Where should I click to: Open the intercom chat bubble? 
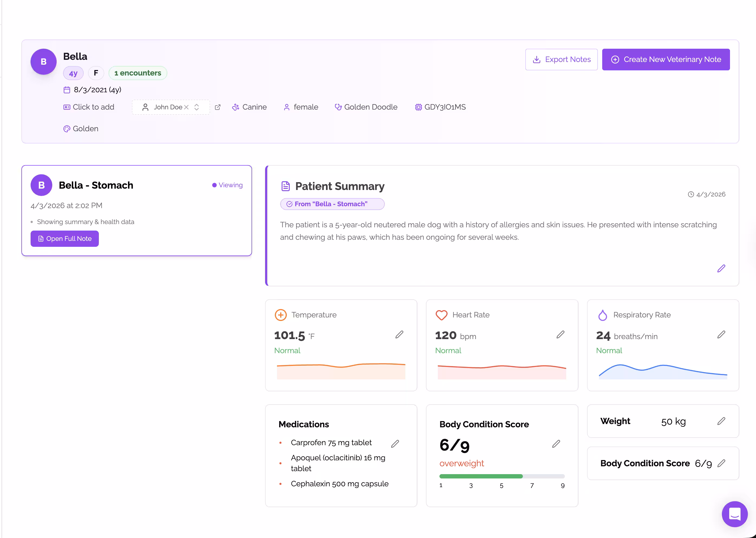[x=734, y=514]
